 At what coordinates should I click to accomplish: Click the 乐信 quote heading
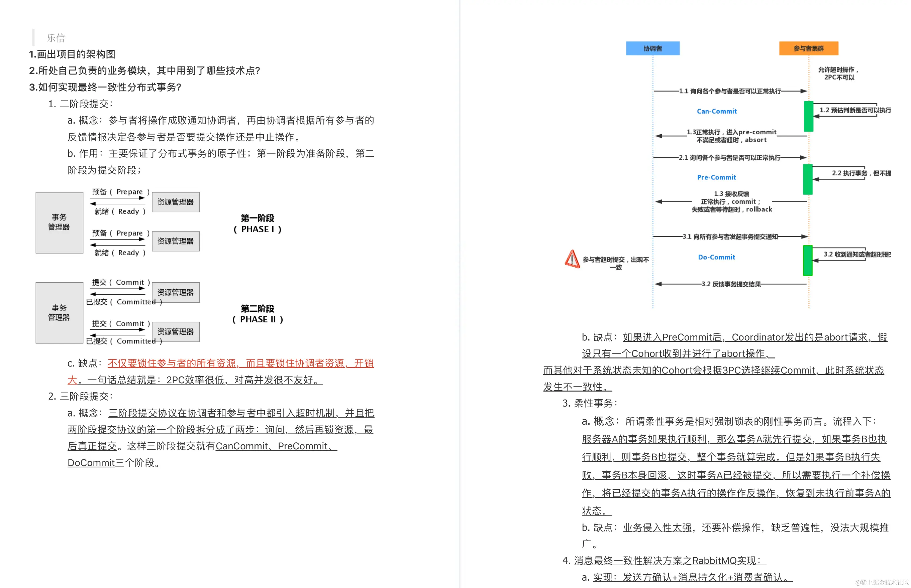click(56, 38)
